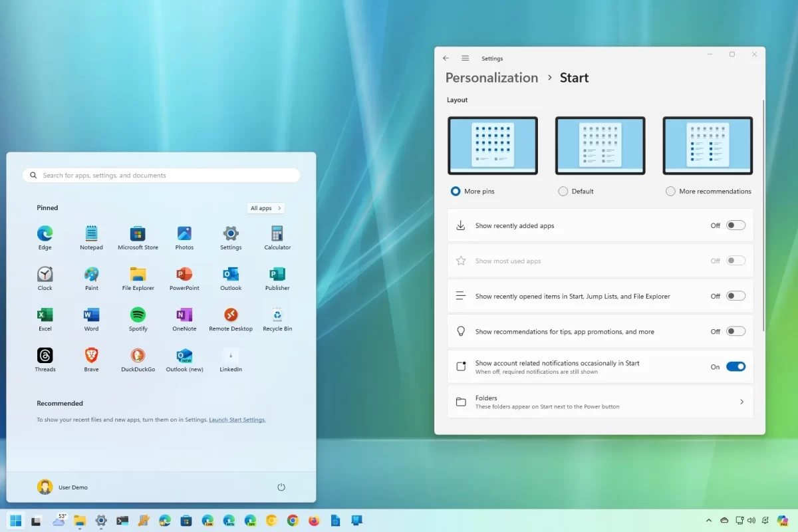798x532 pixels.
Task: Open the DuckDuckGo pinned app
Action: point(138,358)
